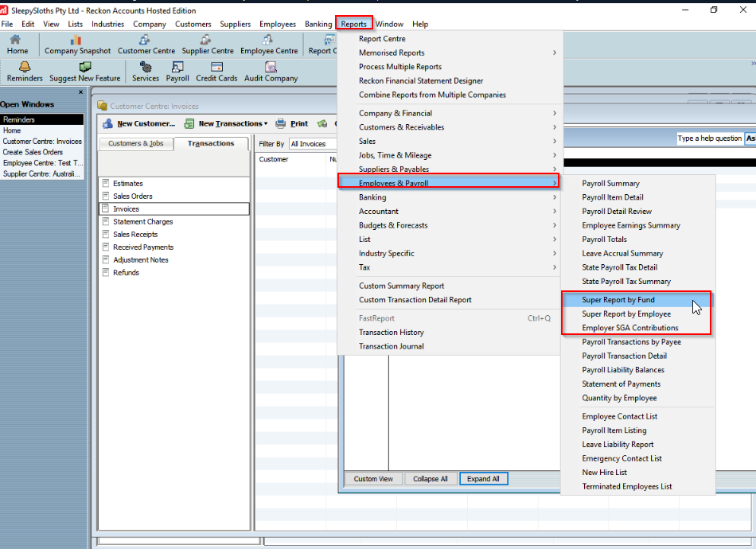This screenshot has height=549, width=756.
Task: Open the Supplier Centre toolbar icon
Action: coord(208,45)
